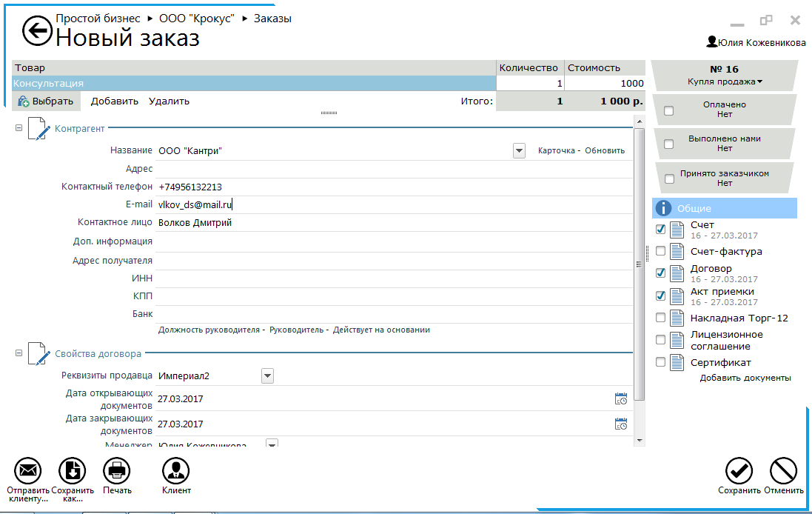Collapse the Свойства договора section
Viewport: 812px width, 514px height.
pyautogui.click(x=19, y=353)
